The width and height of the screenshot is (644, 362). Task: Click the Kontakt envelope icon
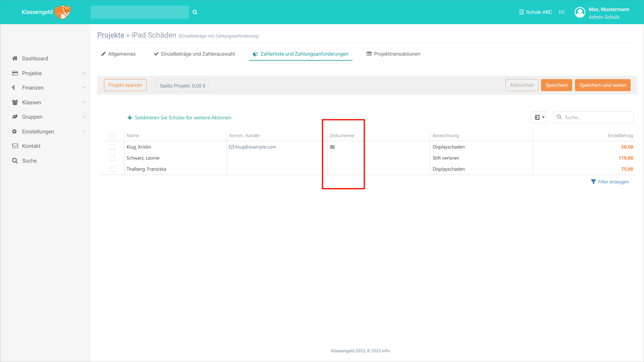pos(15,146)
